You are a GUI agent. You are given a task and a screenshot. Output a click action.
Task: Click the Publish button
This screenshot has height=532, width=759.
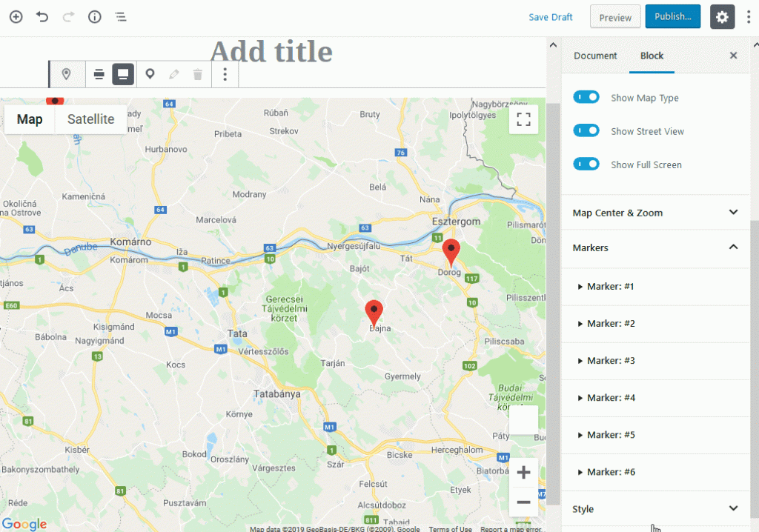point(673,16)
